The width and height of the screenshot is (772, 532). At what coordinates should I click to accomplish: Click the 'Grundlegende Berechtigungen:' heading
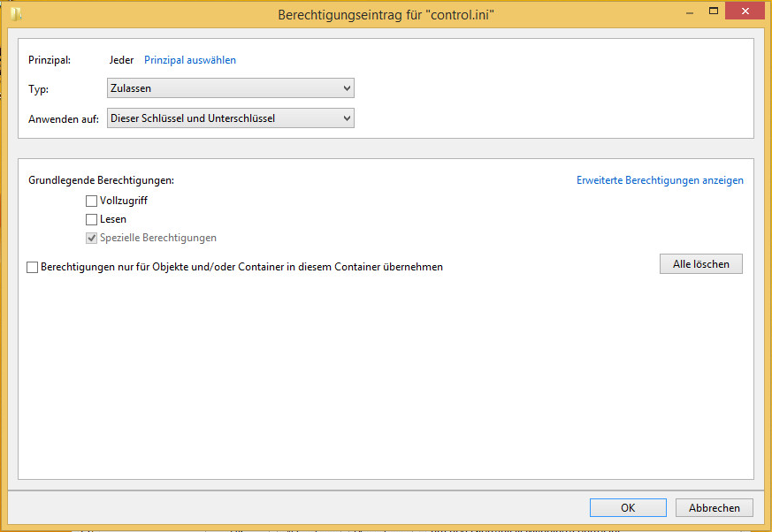pyautogui.click(x=101, y=180)
